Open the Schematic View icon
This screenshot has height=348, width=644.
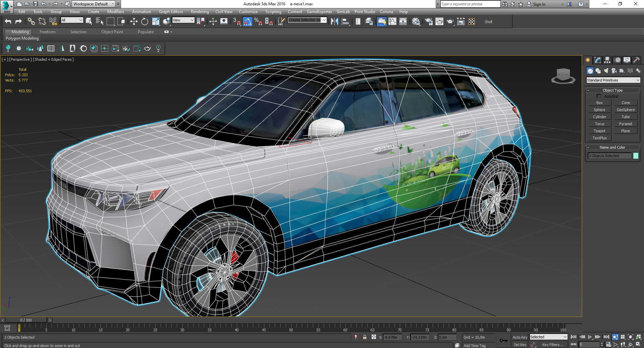(x=403, y=21)
